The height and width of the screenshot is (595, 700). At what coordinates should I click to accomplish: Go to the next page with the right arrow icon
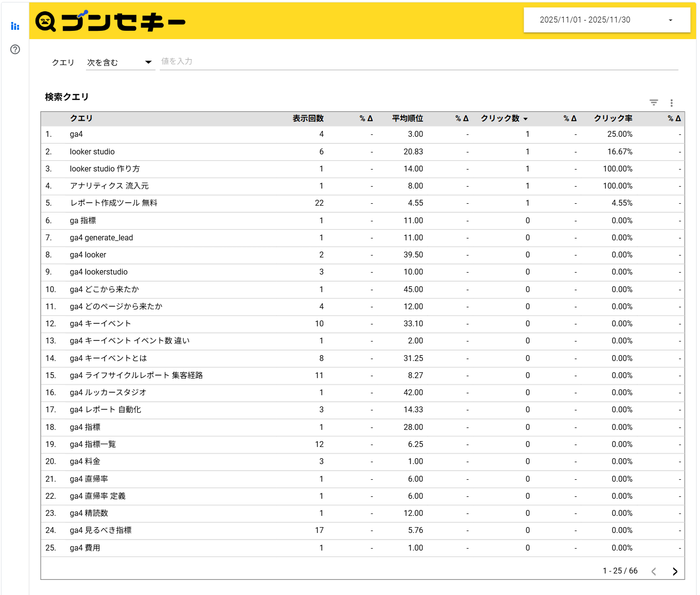click(x=675, y=571)
